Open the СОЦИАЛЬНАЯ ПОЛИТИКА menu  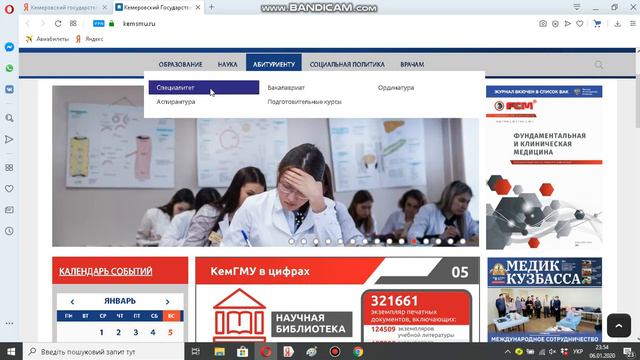347,64
